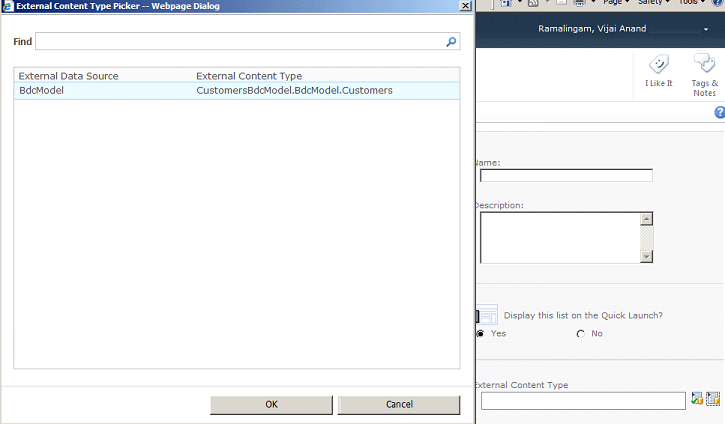Cancel the External Content Type Picker

399,404
